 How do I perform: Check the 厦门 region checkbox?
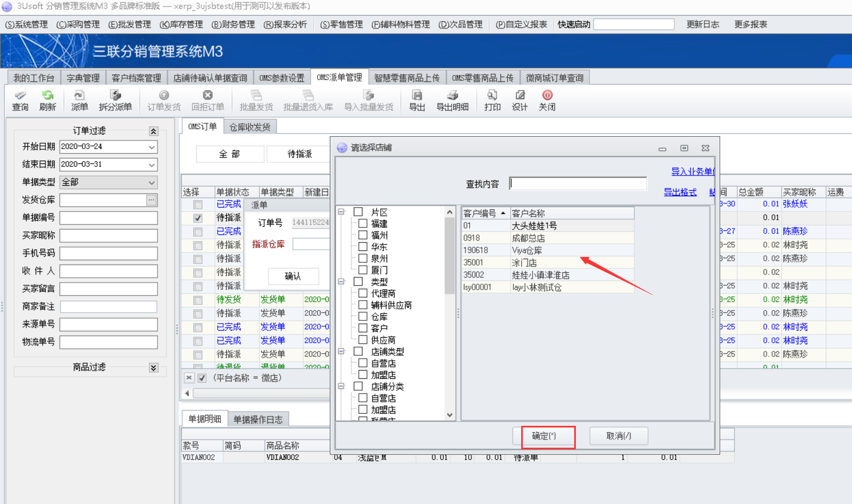363,269
